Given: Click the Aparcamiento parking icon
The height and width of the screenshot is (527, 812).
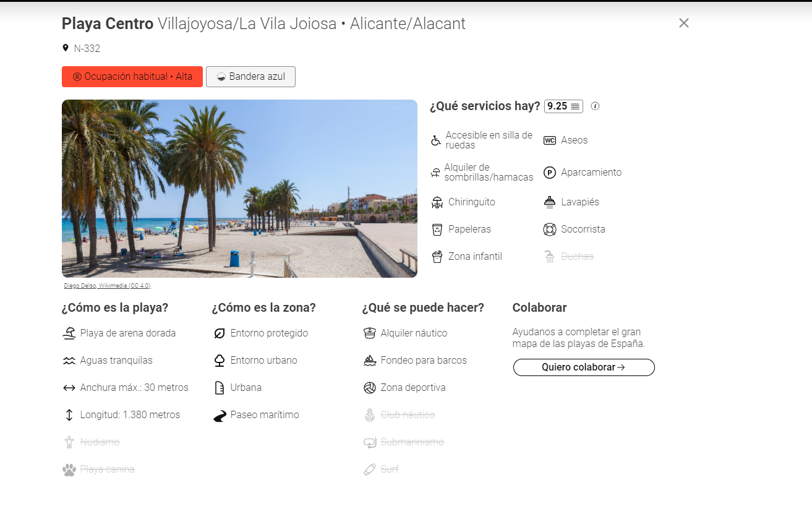Looking at the screenshot, I should pyautogui.click(x=550, y=173).
